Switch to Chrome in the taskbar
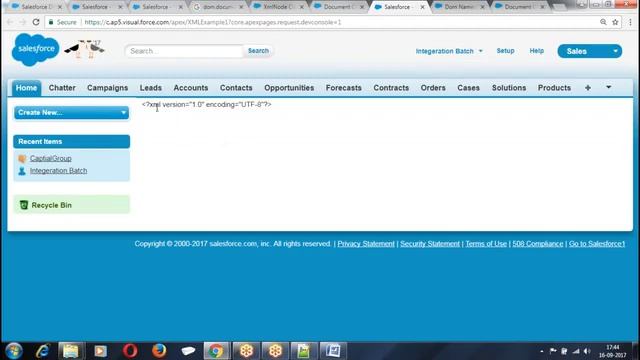The height and width of the screenshot is (360, 640). [x=216, y=351]
